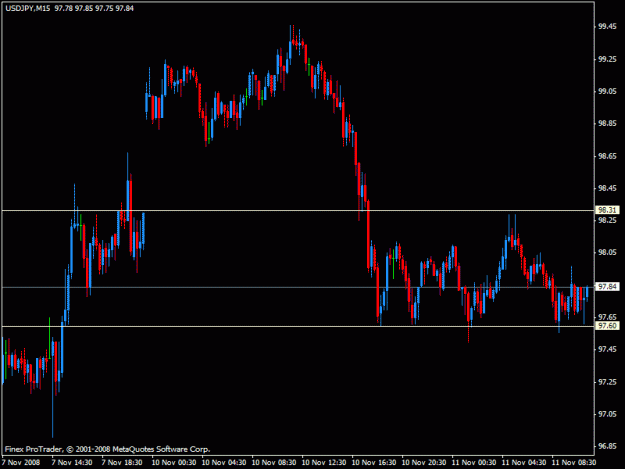Click the 99.45 price scale value
The height and width of the screenshot is (469, 625).
click(x=607, y=26)
